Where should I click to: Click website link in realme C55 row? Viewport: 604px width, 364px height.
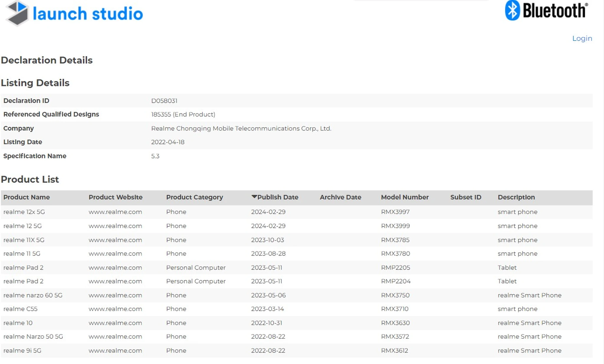[x=115, y=309]
